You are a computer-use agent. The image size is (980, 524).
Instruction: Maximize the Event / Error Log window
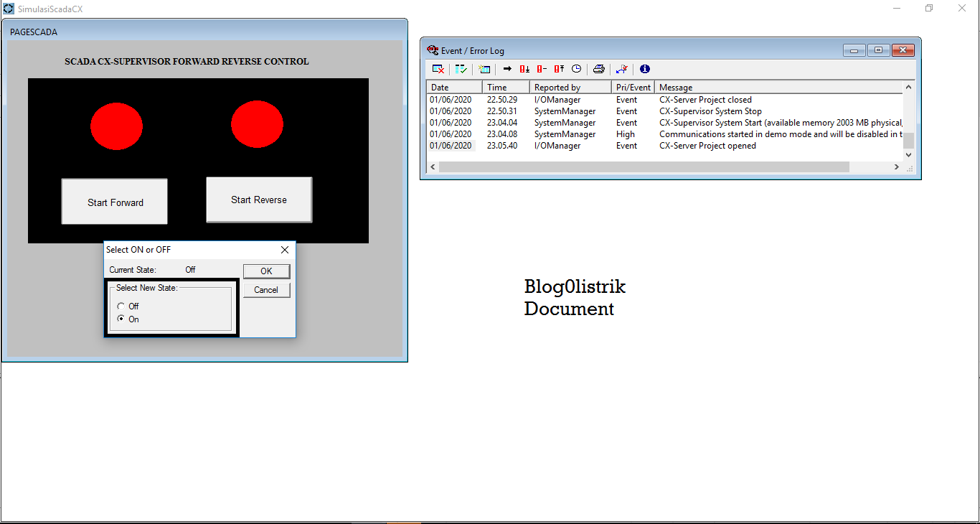pos(878,50)
